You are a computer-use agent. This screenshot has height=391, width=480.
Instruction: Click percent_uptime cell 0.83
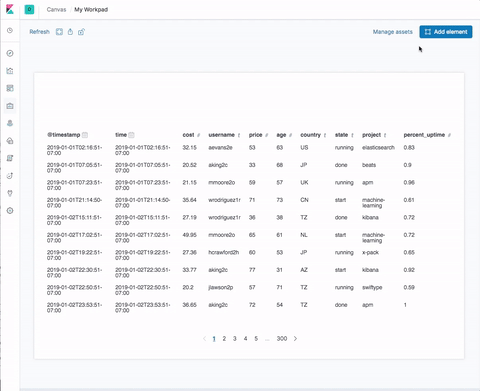[409, 147]
